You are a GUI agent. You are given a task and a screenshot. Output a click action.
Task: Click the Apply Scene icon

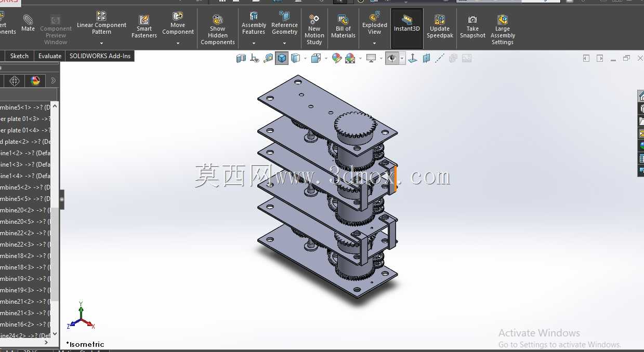coord(350,58)
